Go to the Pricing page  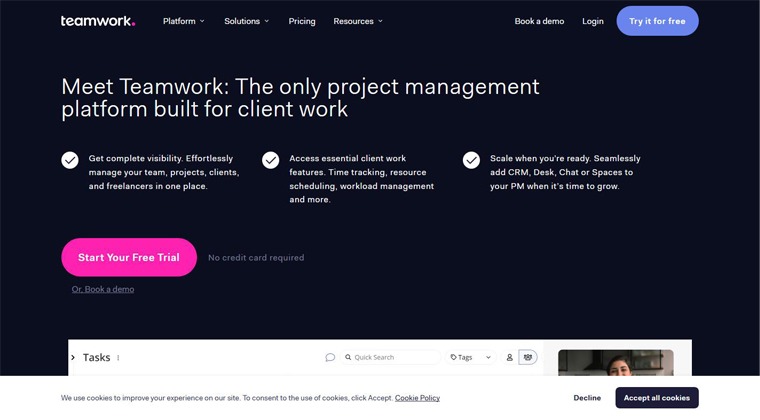point(302,21)
